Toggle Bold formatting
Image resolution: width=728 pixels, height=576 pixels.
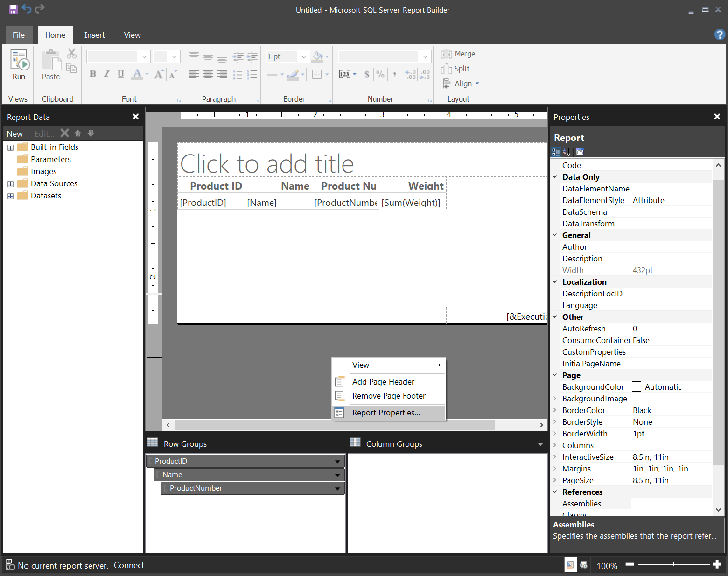click(93, 74)
